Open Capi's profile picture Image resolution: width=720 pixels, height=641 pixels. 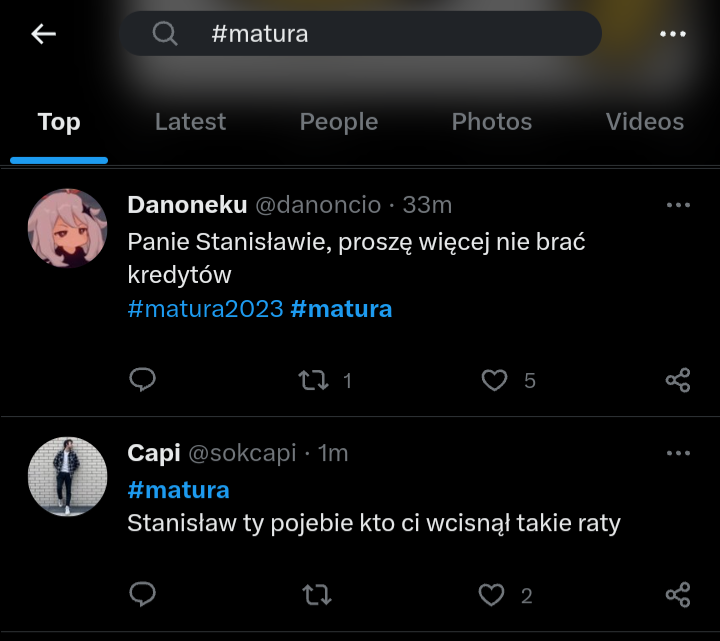(67, 476)
